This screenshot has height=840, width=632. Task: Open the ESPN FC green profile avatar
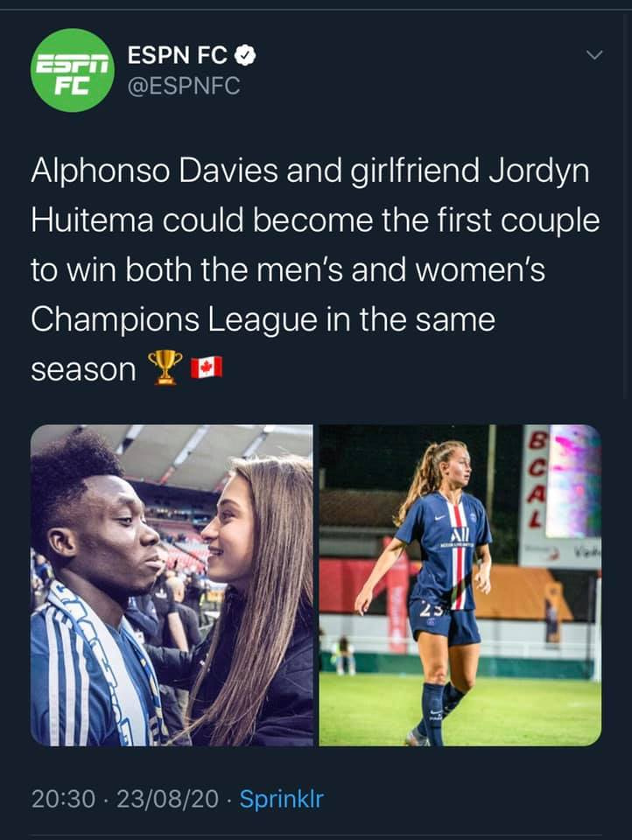[73, 70]
